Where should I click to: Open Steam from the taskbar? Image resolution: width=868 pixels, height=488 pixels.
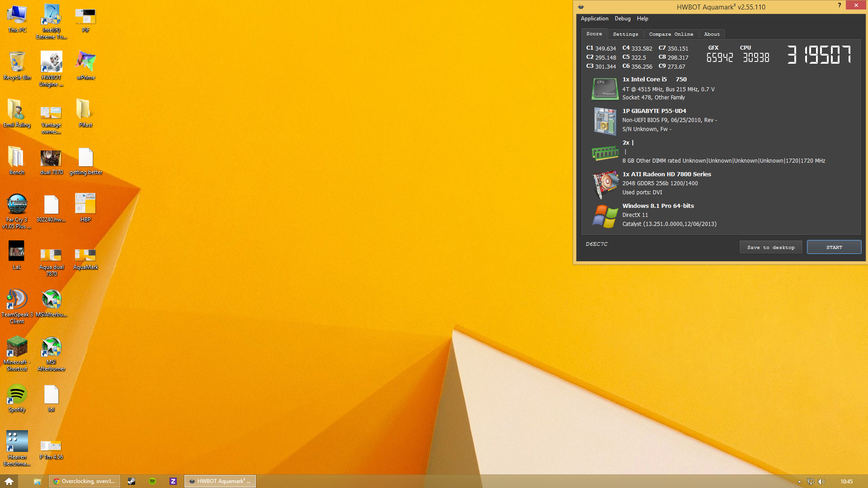131,481
